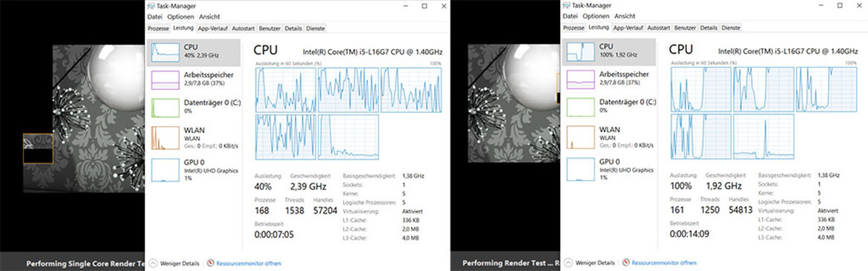The height and width of the screenshot is (271, 868).
Task: Open Datei menu in left Task-Manager
Action: (x=155, y=17)
